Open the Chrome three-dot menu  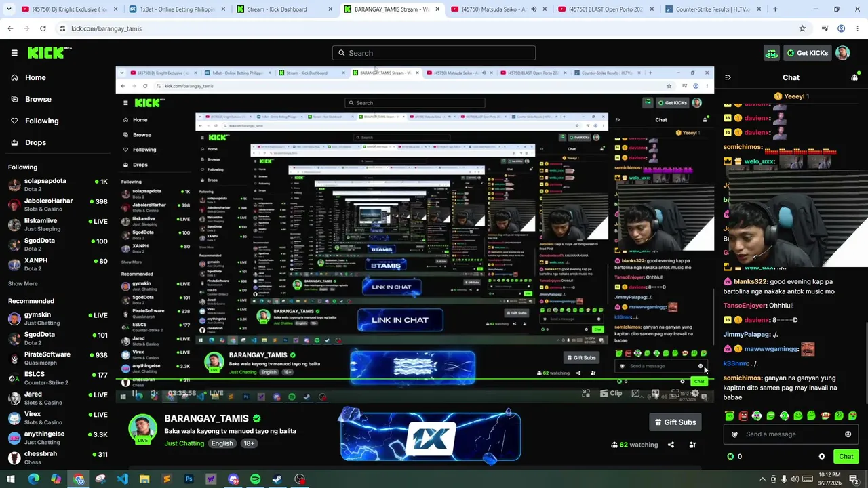[x=857, y=28]
